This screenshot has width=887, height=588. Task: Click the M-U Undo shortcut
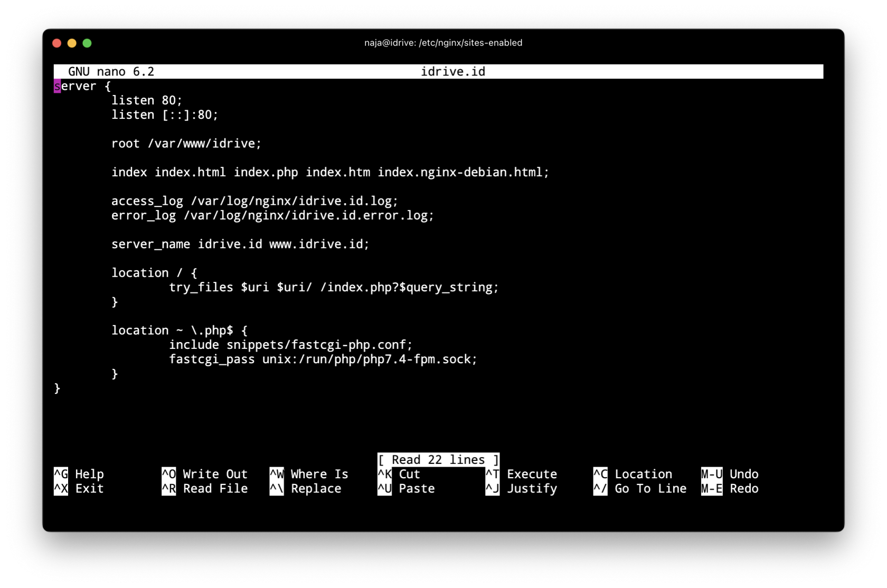pyautogui.click(x=730, y=474)
